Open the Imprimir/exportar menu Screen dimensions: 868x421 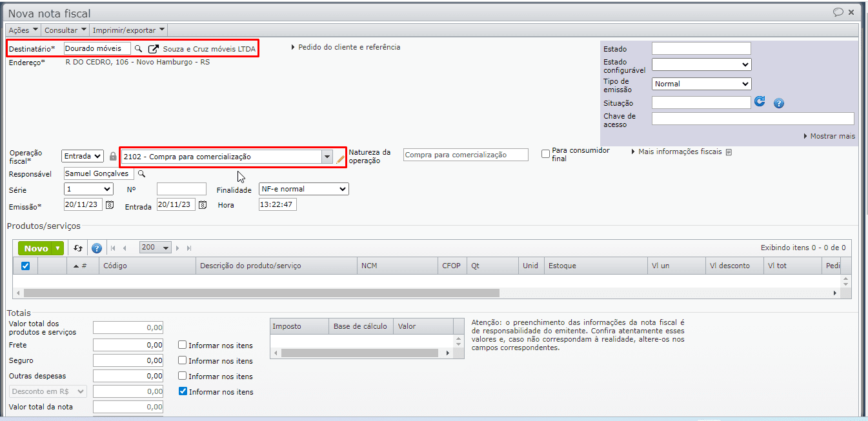129,30
